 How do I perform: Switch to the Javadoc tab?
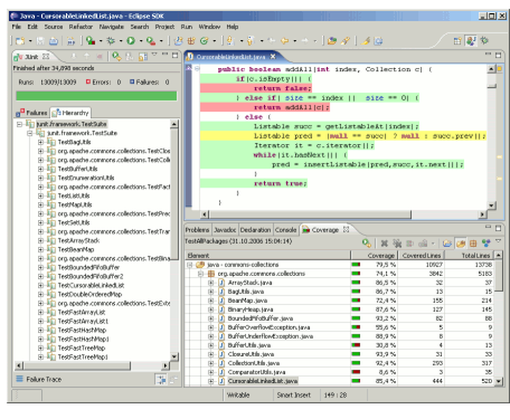[225, 230]
